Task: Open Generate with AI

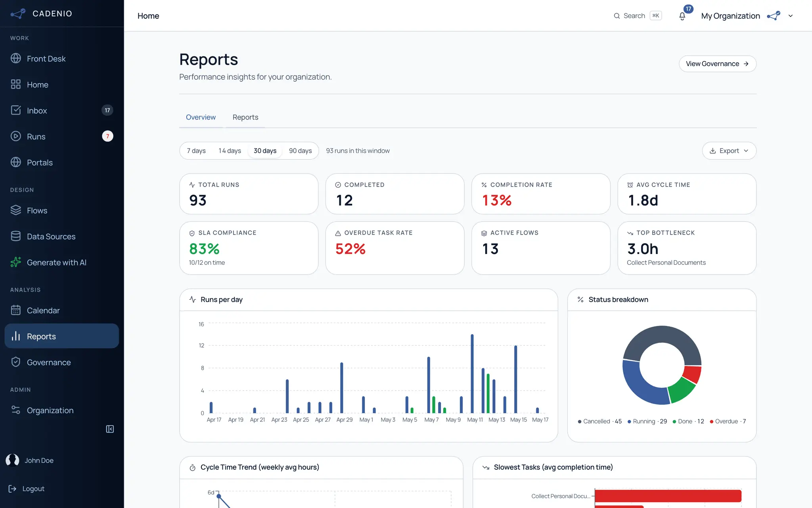Action: (x=62, y=262)
